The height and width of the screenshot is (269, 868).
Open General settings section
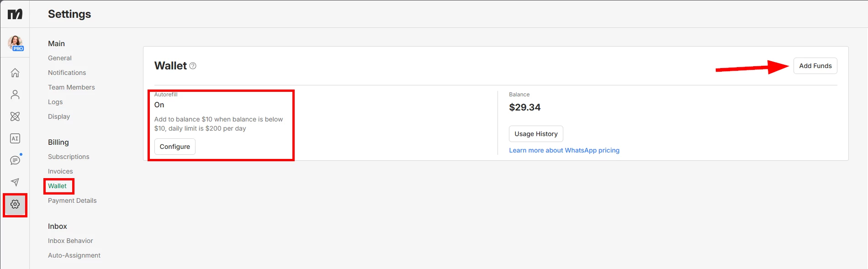pos(60,58)
